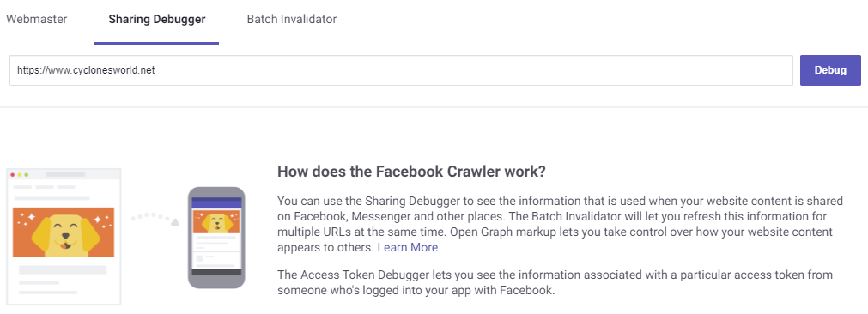This screenshot has width=868, height=314.
Task: Click the dog picture in browser illustration
Action: click(64, 232)
